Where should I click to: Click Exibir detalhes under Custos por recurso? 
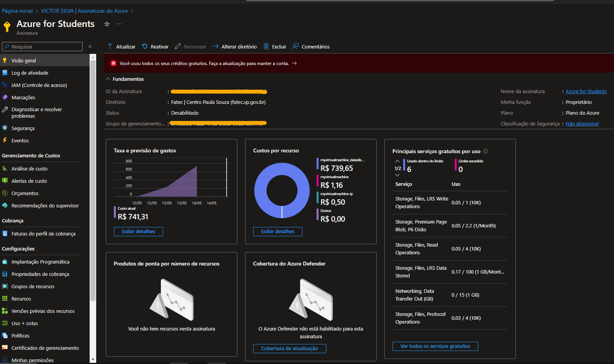click(x=278, y=231)
